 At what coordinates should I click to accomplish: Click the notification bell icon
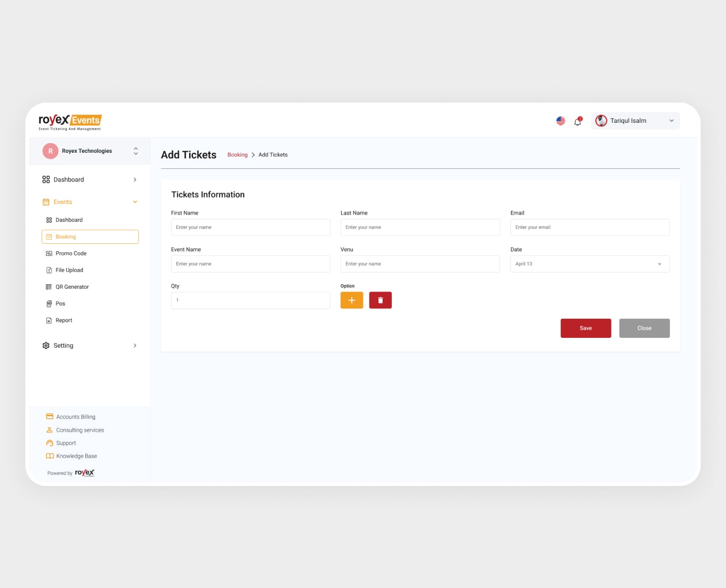(x=577, y=121)
